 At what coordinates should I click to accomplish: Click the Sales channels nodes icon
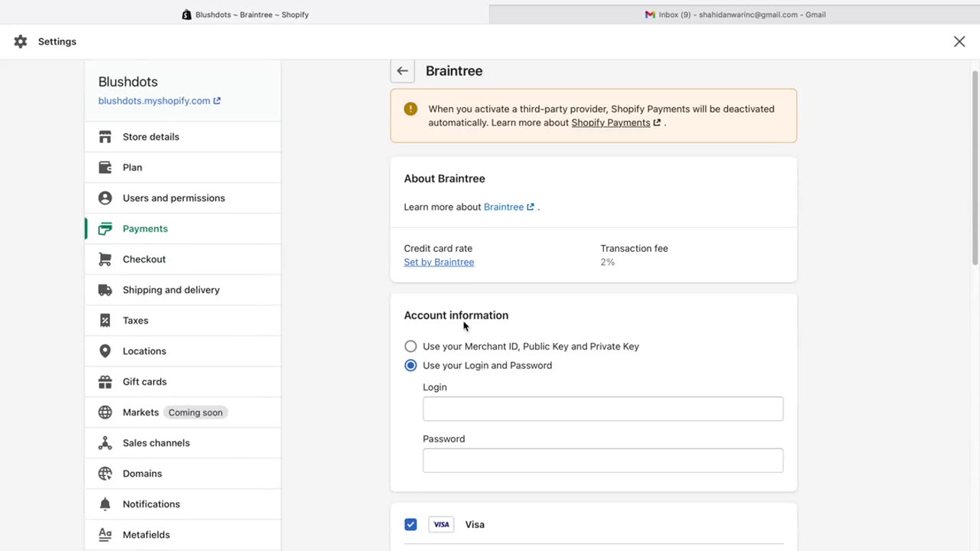coord(105,442)
